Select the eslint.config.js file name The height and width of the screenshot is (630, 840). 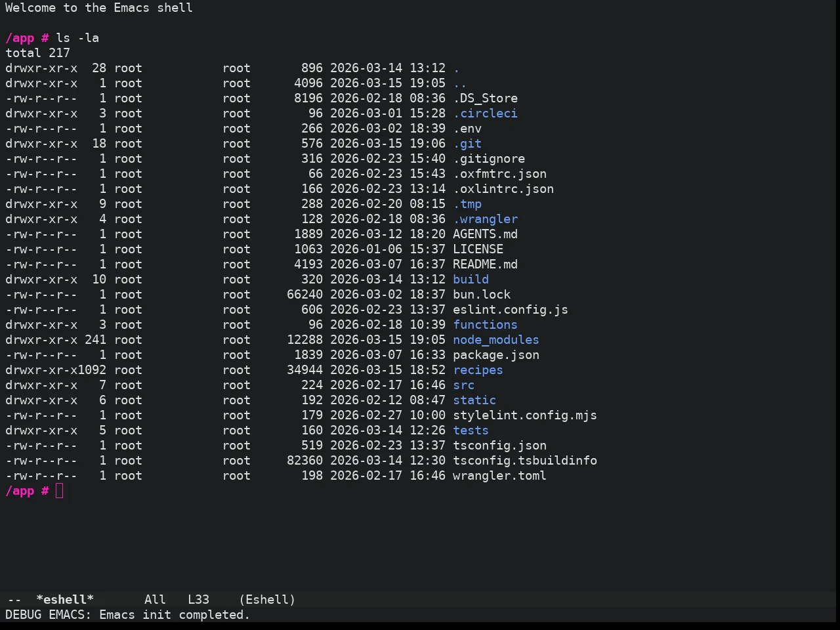tap(511, 310)
